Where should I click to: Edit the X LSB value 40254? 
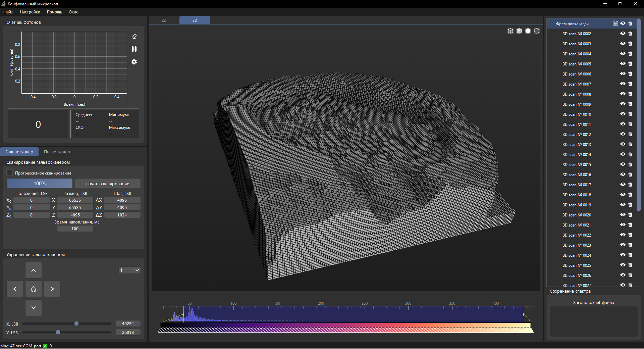point(128,323)
